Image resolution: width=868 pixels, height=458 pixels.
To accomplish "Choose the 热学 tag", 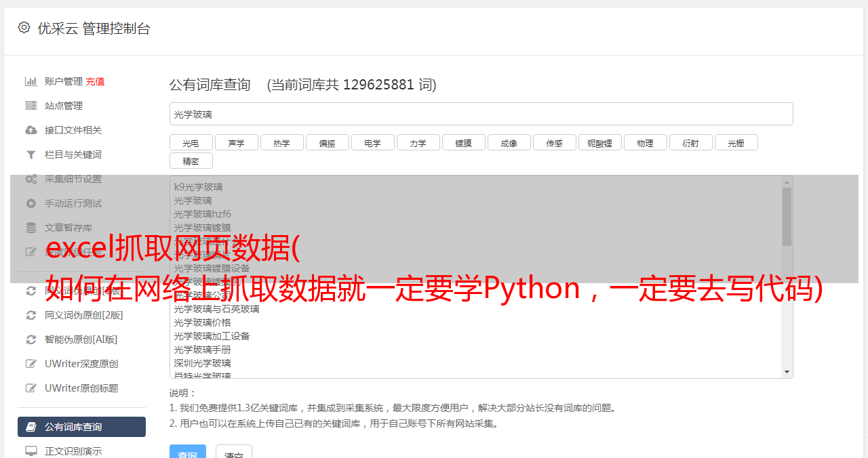I will (281, 143).
